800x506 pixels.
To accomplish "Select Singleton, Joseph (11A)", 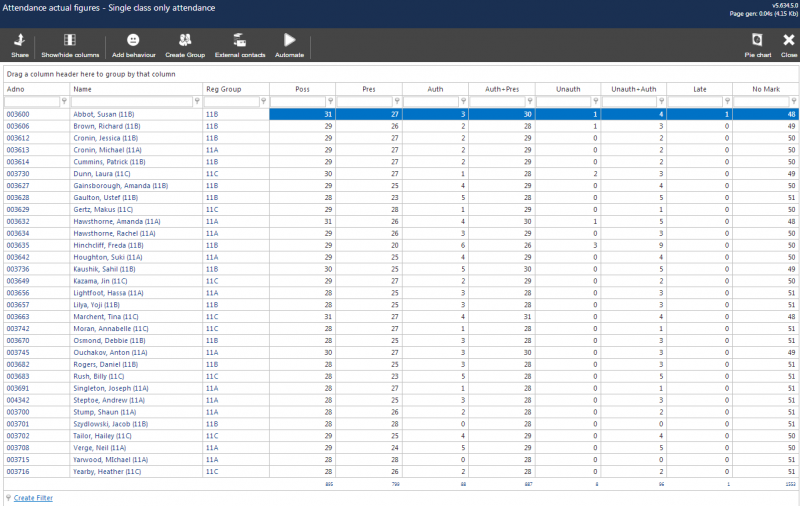I will click(x=111, y=388).
